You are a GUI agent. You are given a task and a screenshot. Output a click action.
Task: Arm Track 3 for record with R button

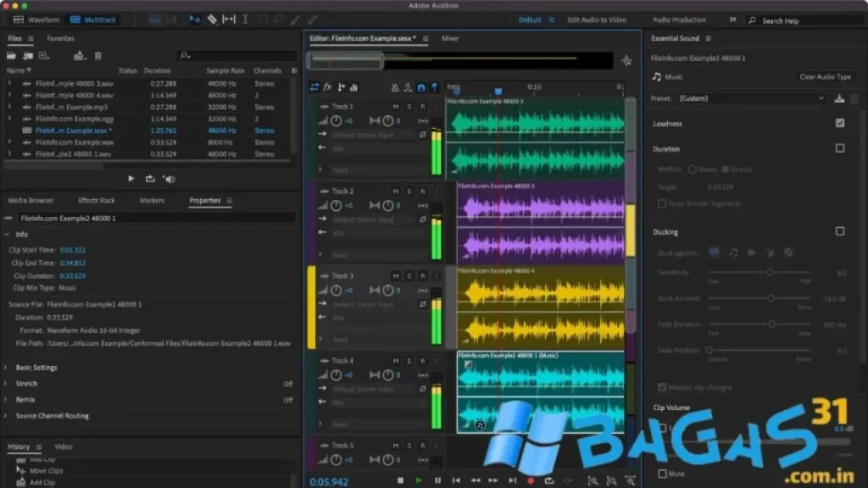coord(423,275)
